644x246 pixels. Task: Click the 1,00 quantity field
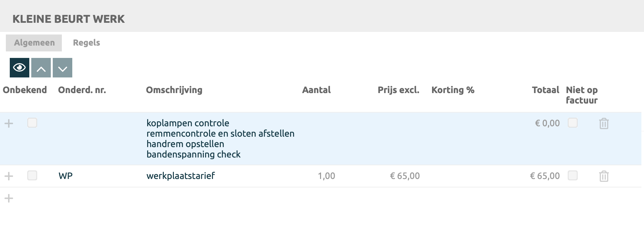click(x=326, y=176)
